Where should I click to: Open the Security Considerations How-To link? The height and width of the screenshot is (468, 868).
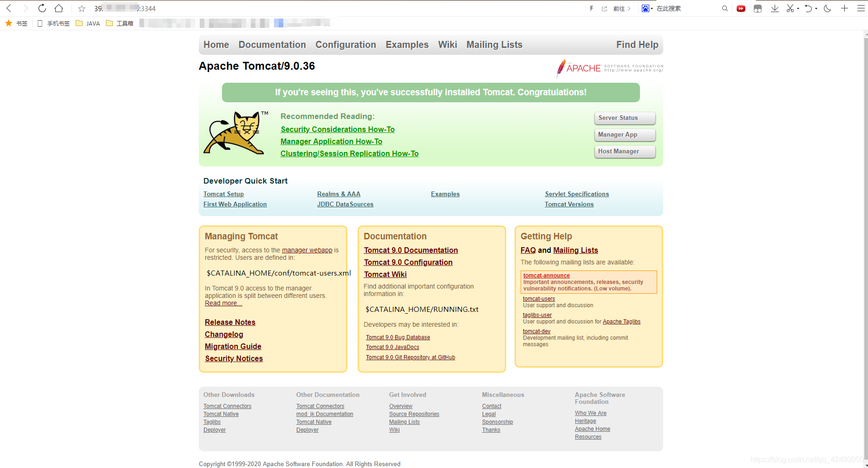[337, 129]
